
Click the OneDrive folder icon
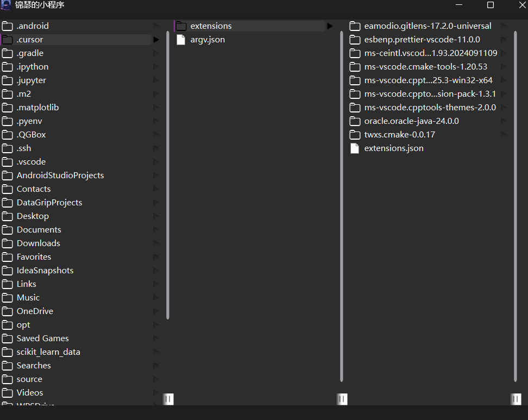8,311
